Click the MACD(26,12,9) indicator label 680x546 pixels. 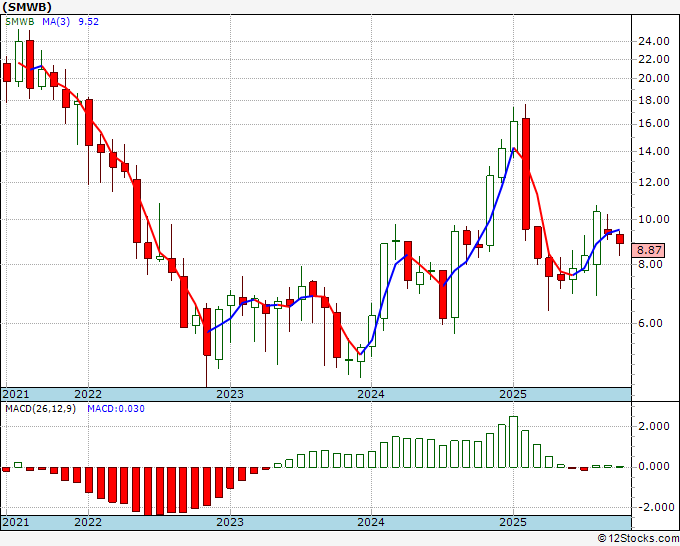(40, 409)
